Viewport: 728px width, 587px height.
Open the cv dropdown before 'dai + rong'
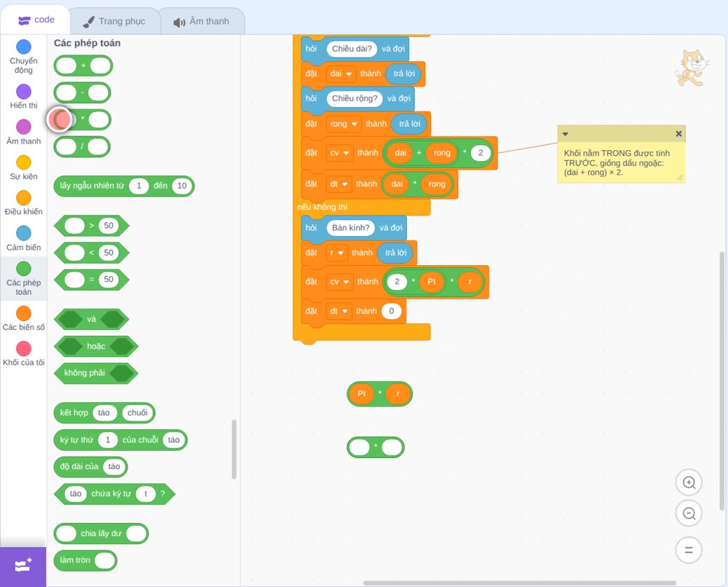pos(339,153)
